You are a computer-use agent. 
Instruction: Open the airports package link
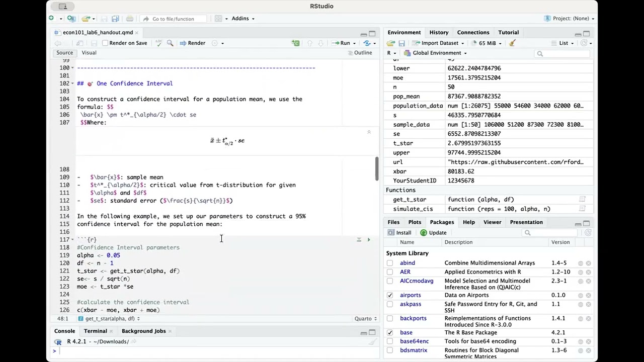(410, 295)
